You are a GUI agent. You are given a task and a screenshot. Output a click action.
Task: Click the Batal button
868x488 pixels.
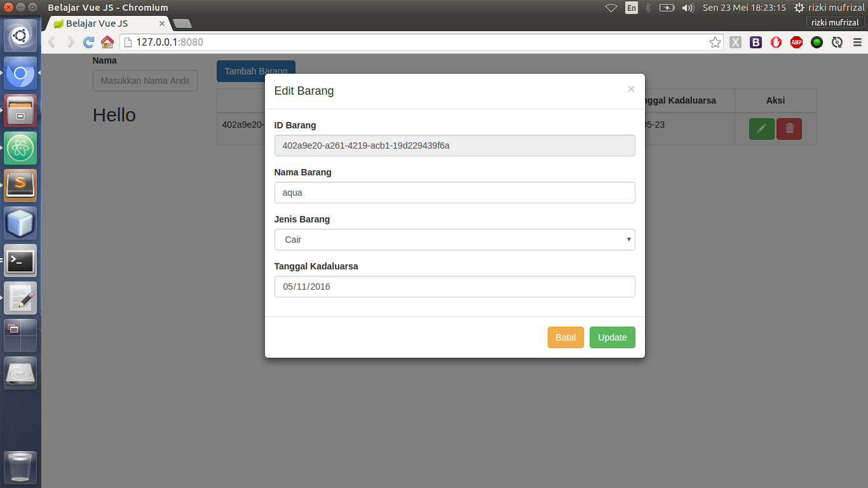(566, 337)
